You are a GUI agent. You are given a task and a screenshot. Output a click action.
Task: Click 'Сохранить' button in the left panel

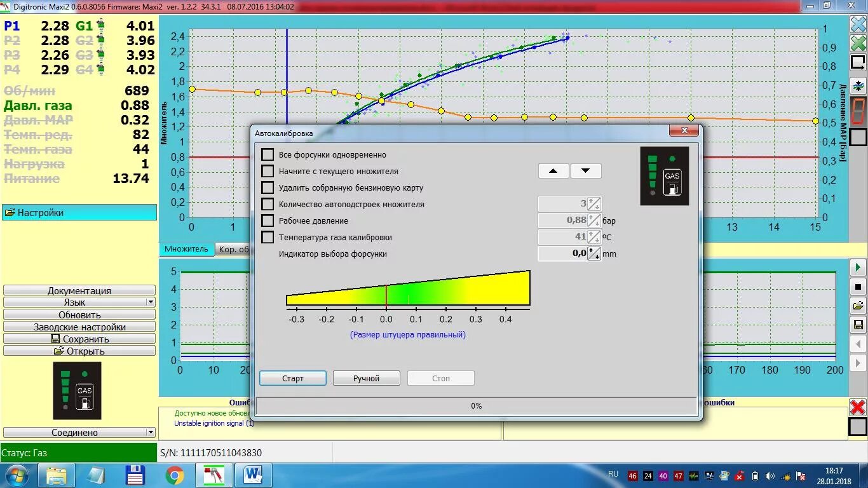pyautogui.click(x=79, y=339)
